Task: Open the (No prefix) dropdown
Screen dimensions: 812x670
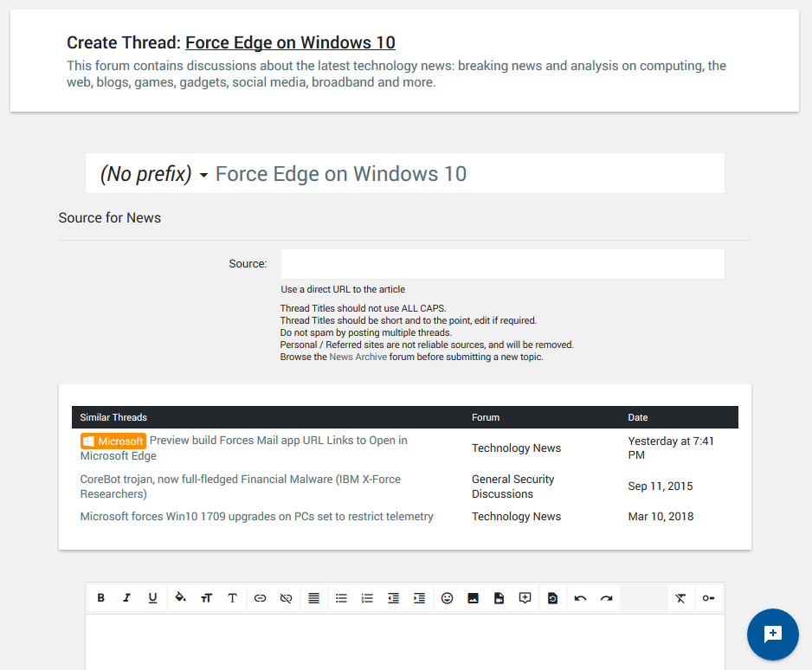Action: click(x=154, y=174)
